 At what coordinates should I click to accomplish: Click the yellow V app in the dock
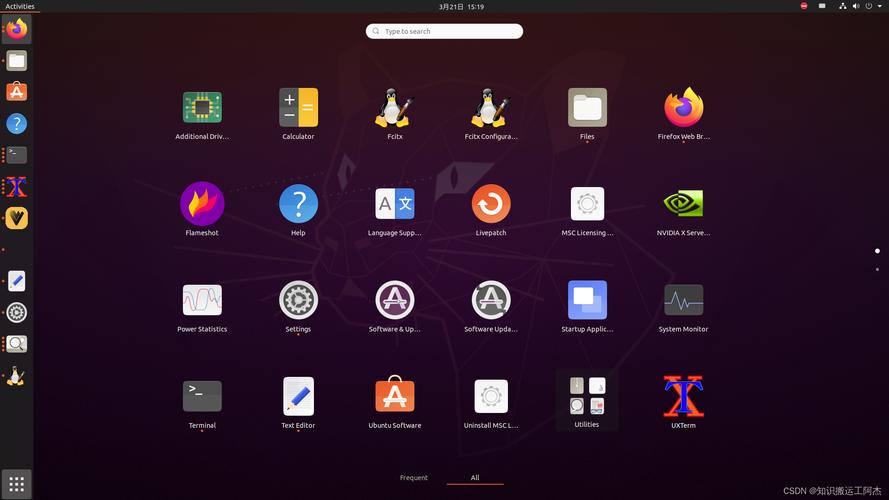point(16,218)
